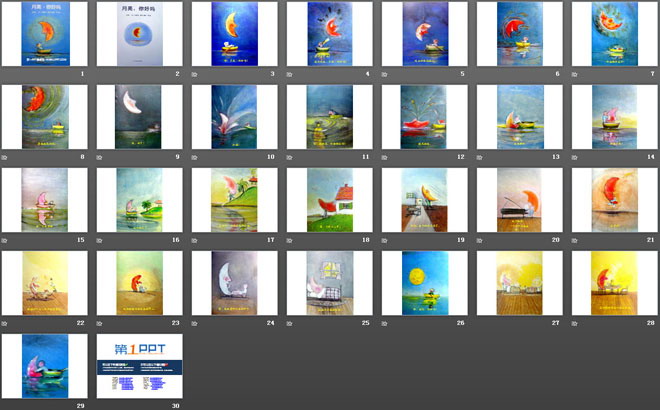Select slide 4 thumbnail

pyautogui.click(x=330, y=34)
